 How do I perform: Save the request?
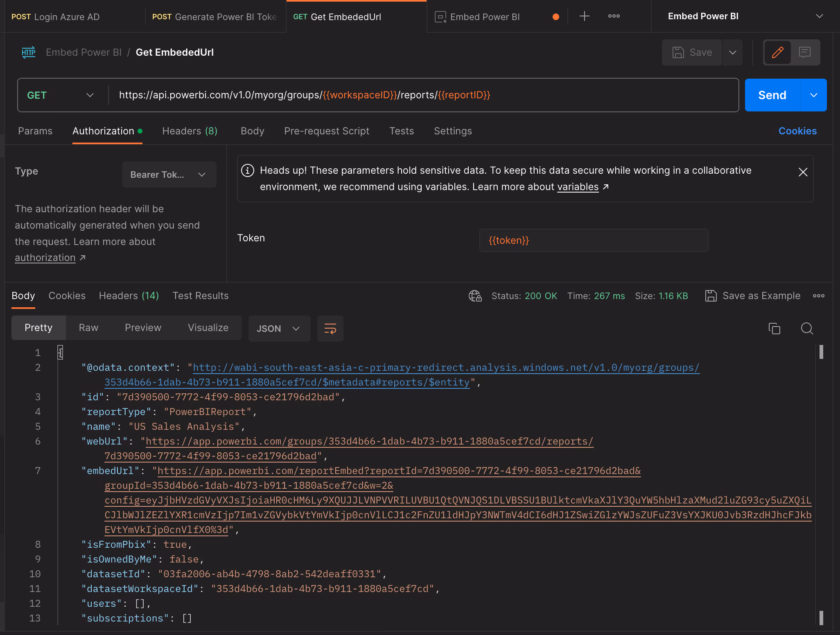click(x=692, y=52)
